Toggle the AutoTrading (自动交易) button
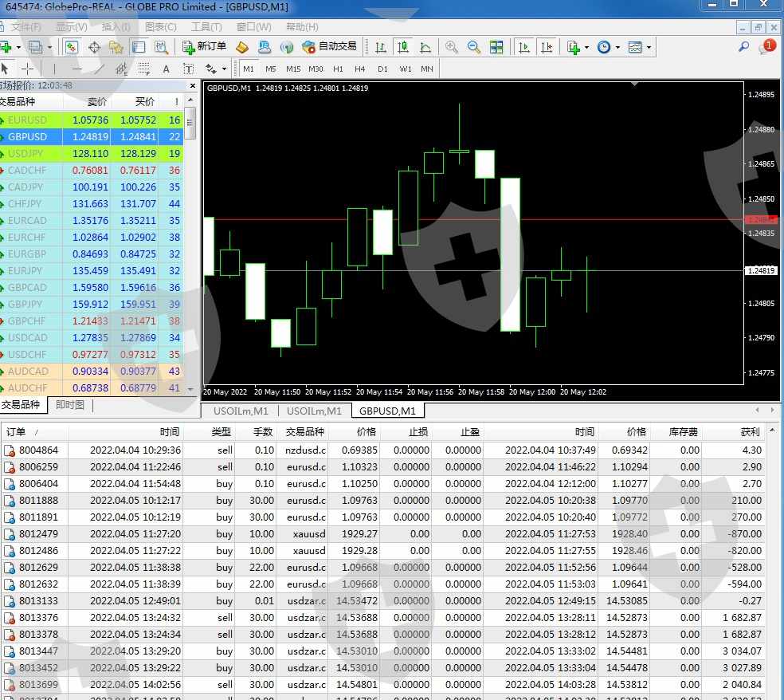Screen dimensions: 784x700 point(329,47)
